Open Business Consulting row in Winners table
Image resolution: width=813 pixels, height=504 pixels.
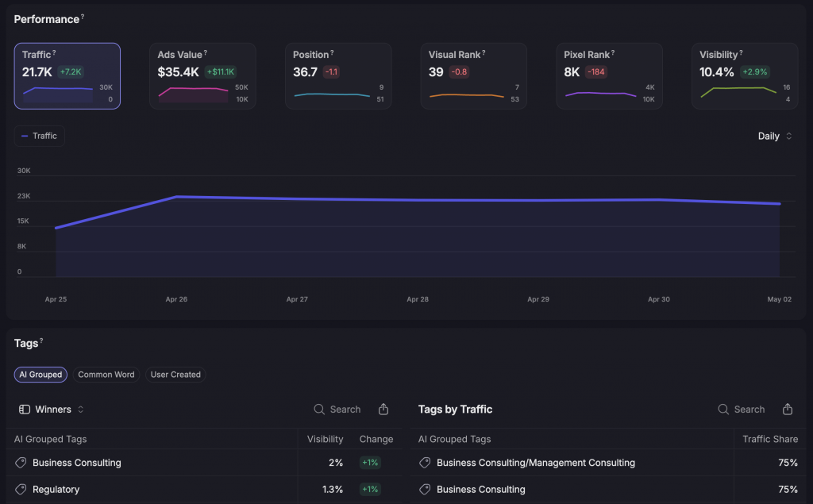pyautogui.click(x=204, y=463)
